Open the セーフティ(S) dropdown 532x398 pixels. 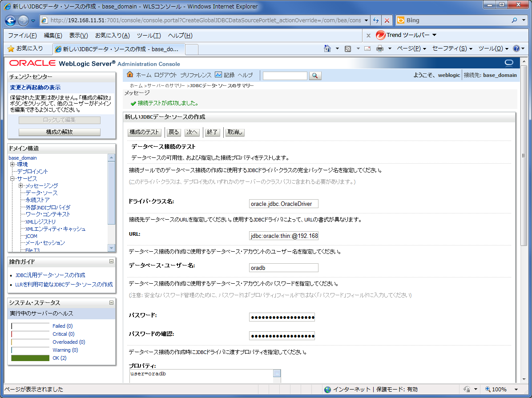[x=452, y=49]
